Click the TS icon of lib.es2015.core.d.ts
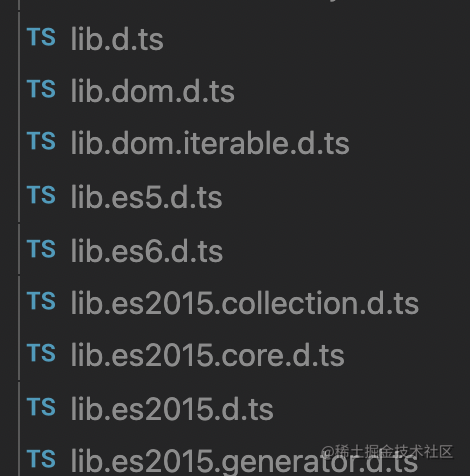The width and height of the screenshot is (470, 476). click(41, 353)
